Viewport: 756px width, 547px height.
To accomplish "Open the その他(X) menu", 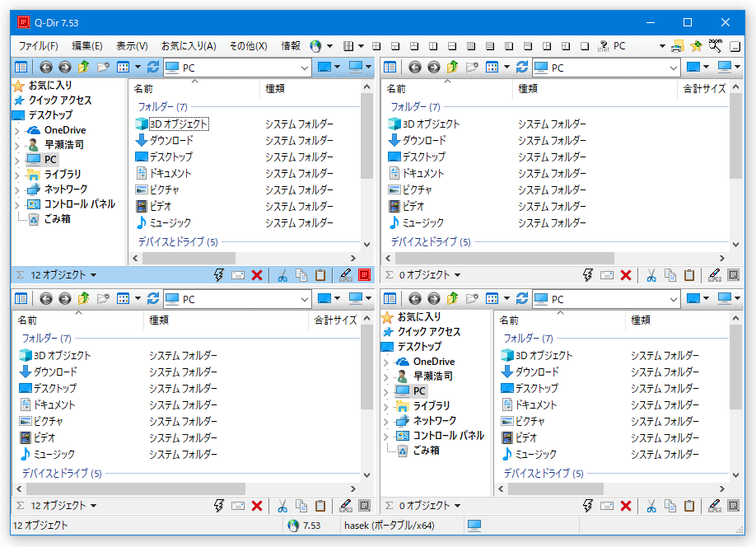I will [249, 46].
